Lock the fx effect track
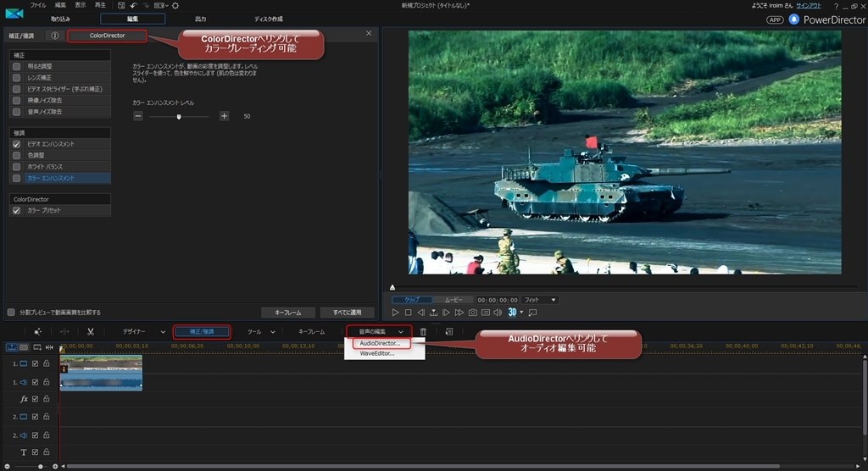The height and width of the screenshot is (471, 868). (x=47, y=398)
